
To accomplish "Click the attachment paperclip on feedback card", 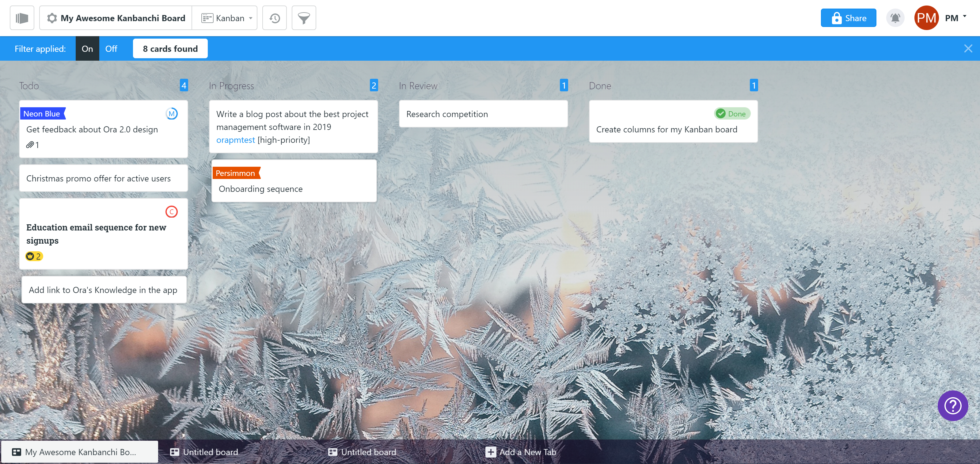I will click(x=30, y=145).
